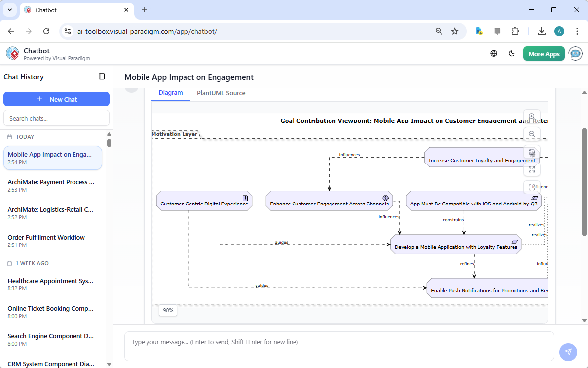
Task: Collapse the 1 WEEK AGO chat group
Action: point(32,263)
